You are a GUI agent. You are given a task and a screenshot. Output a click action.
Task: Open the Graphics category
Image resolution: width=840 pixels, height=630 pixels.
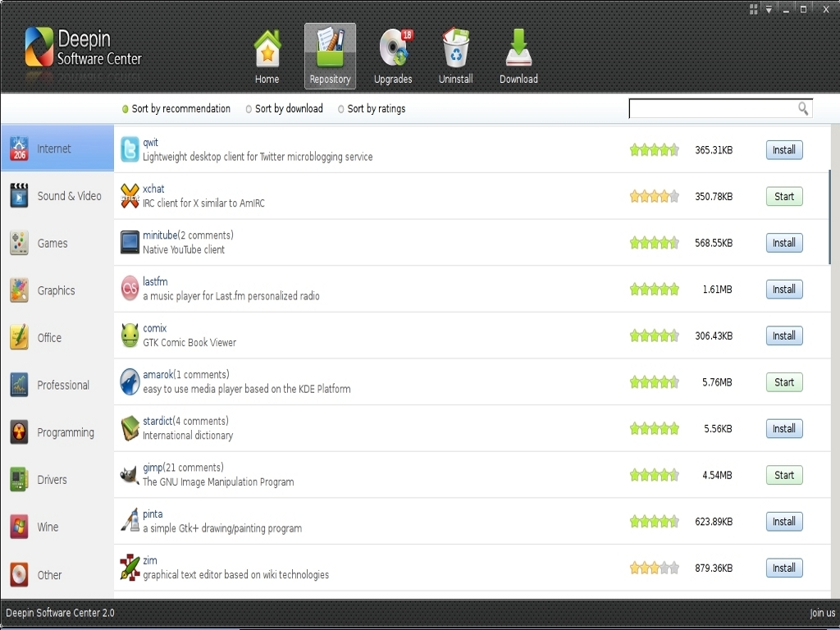pos(57,290)
